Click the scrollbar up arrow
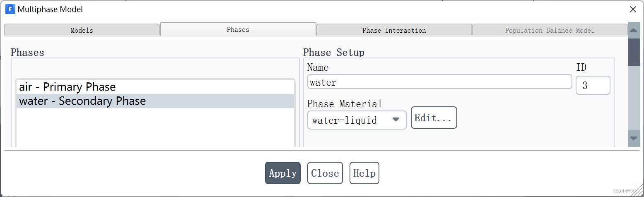 coord(634,30)
